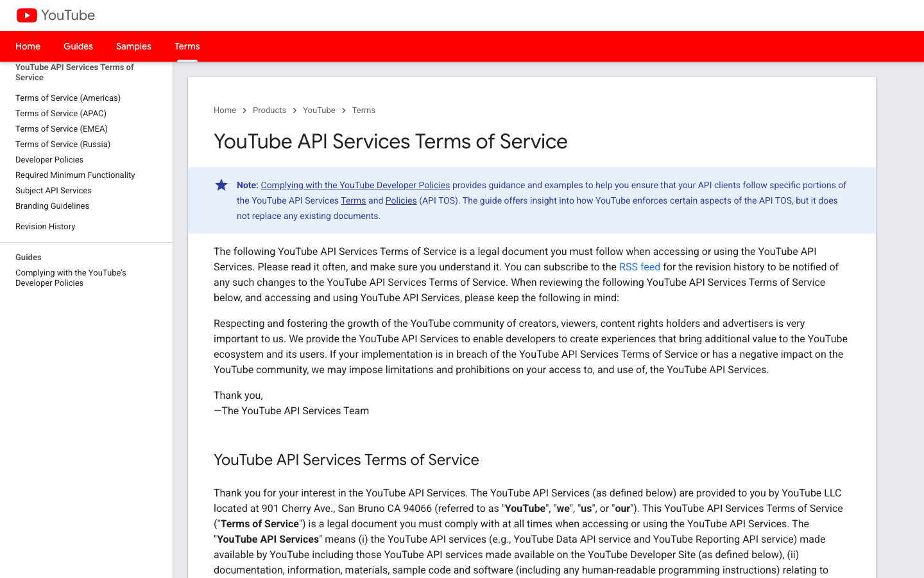This screenshot has width=924, height=578.
Task: Open Required Minimum Functionality page
Action: [75, 175]
